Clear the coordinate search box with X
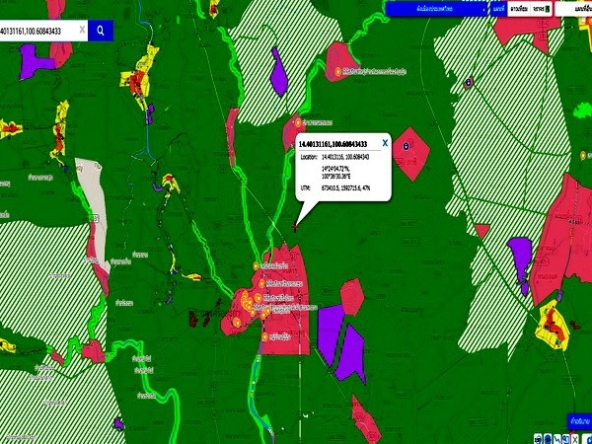This screenshot has height=444, width=592. pos(82,30)
